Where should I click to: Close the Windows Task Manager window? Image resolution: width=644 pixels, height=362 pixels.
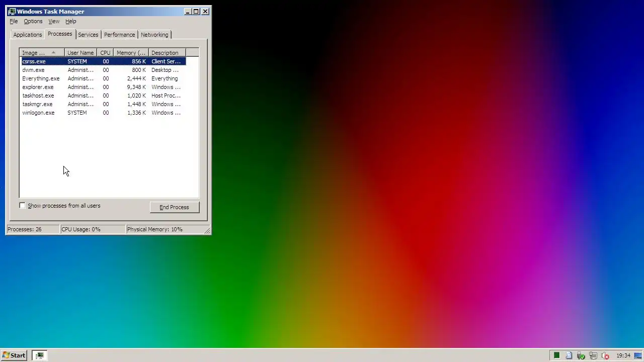pos(205,12)
